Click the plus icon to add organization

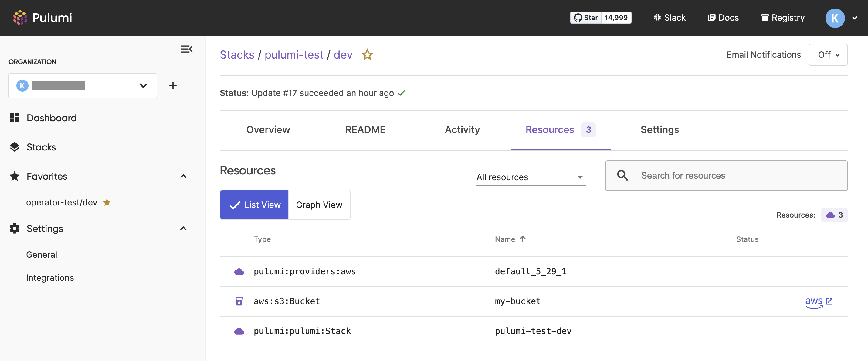[173, 86]
